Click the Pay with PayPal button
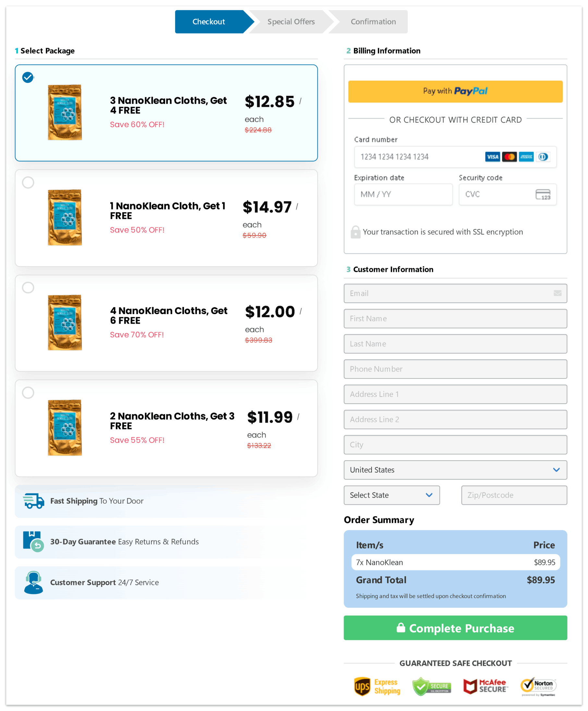588x711 pixels. coord(455,91)
